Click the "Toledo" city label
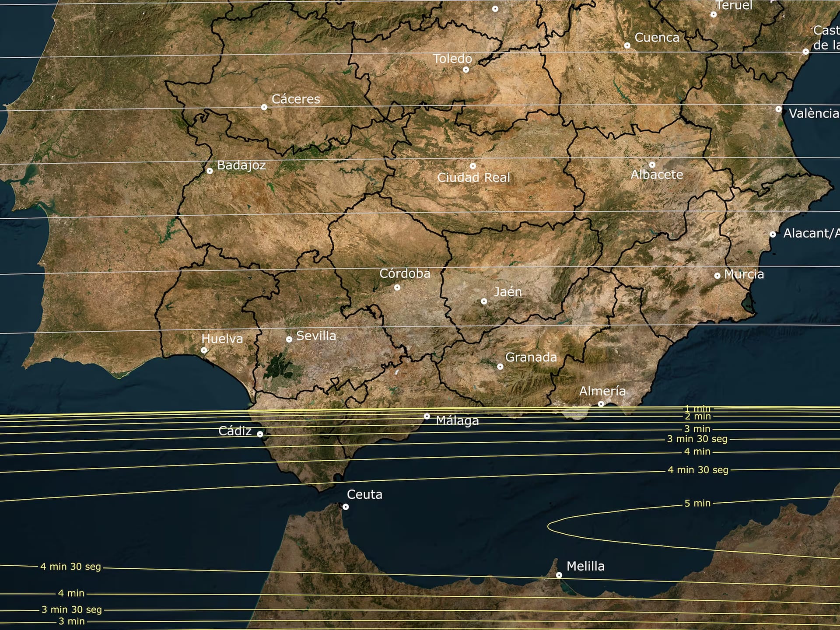This screenshot has width=840, height=630. pyautogui.click(x=453, y=59)
